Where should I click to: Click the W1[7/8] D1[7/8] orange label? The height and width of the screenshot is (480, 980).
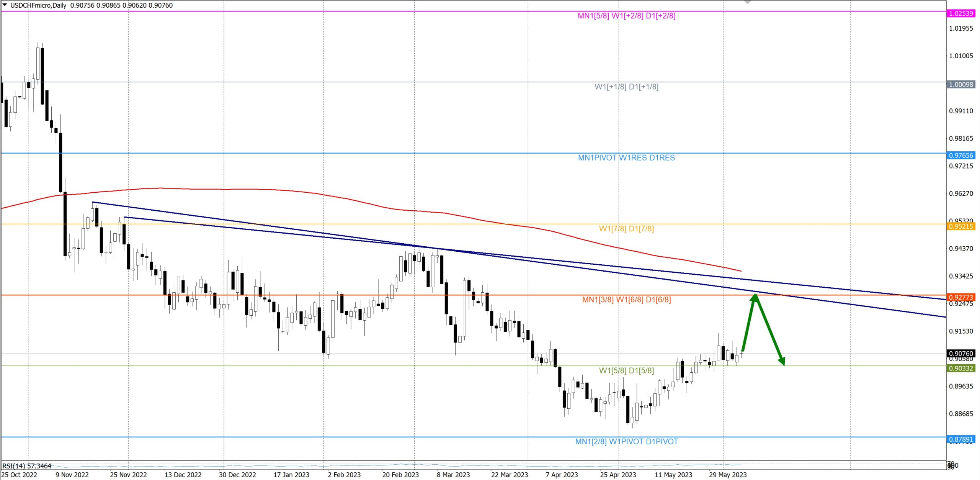(x=626, y=229)
